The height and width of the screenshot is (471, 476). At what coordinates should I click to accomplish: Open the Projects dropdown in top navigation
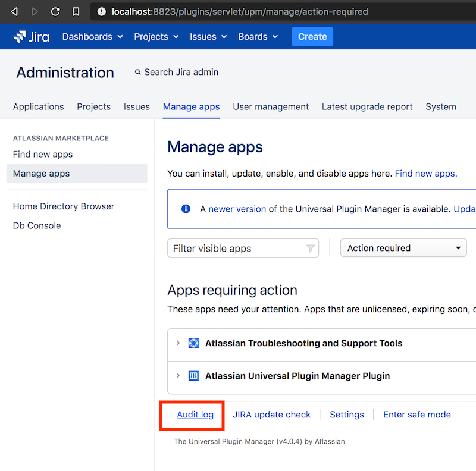click(x=156, y=37)
